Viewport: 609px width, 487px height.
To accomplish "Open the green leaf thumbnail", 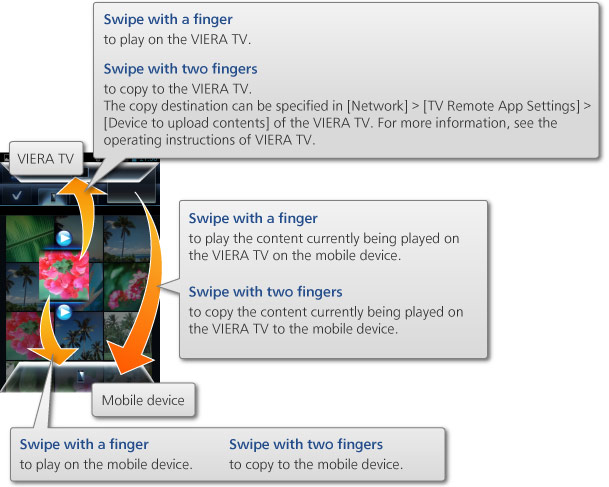I will pos(30,237).
